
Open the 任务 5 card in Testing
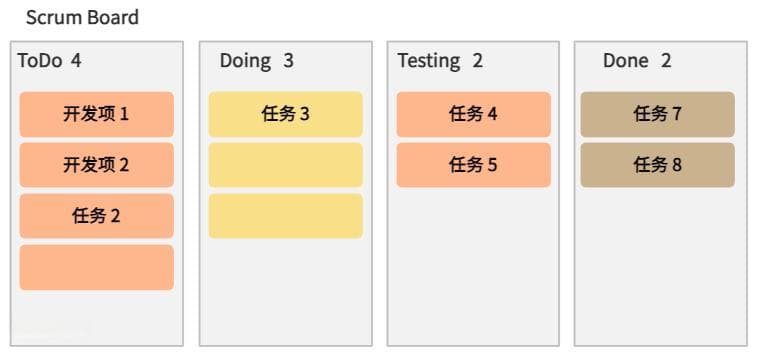click(x=473, y=165)
